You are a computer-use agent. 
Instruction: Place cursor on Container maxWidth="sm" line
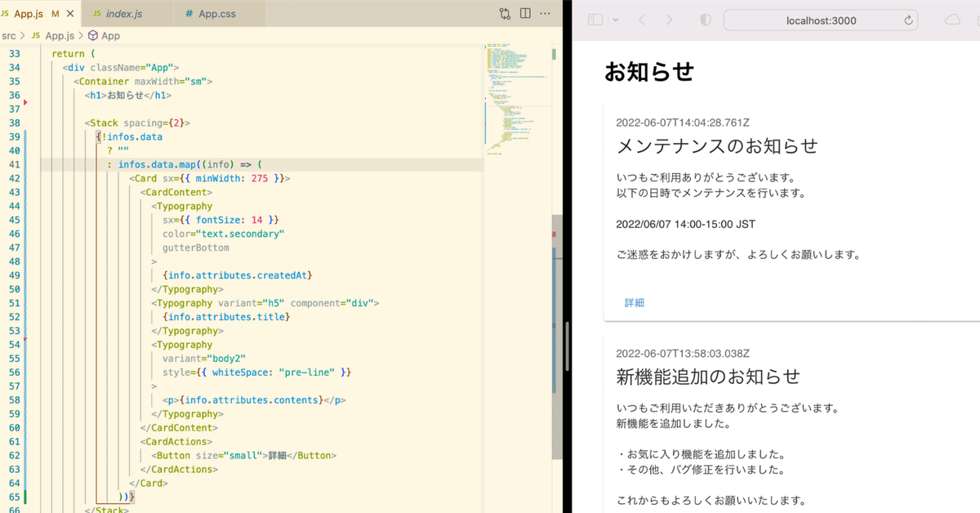(x=143, y=81)
